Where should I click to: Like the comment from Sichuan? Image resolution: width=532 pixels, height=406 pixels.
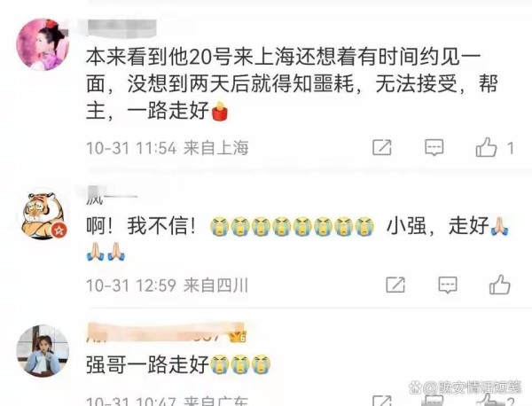pyautogui.click(x=500, y=285)
